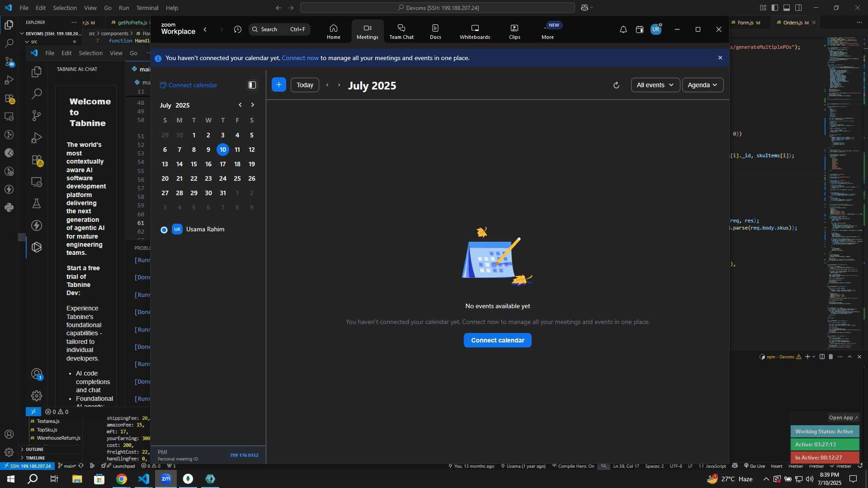The height and width of the screenshot is (488, 868).
Task: Click the Zoom history clock icon
Action: tap(238, 29)
